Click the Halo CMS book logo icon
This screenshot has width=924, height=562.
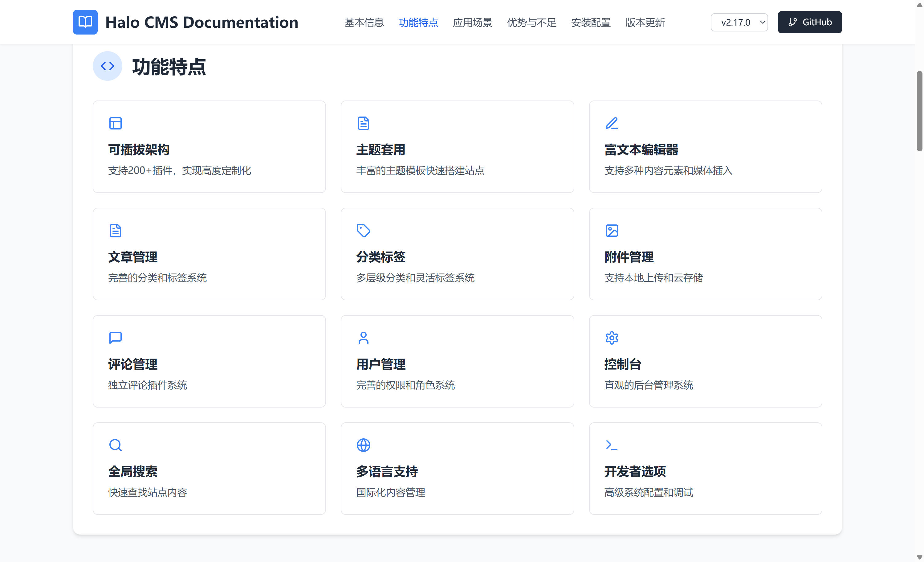click(85, 22)
